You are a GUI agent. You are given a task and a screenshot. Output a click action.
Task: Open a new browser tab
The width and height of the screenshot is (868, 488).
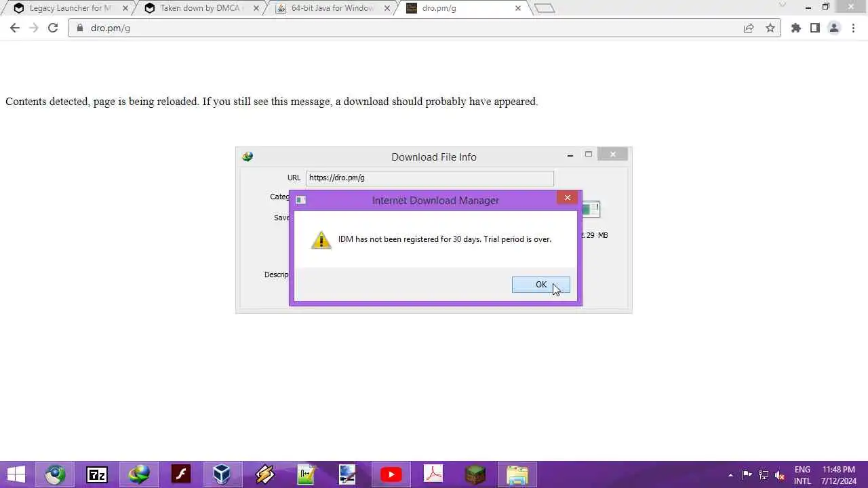click(545, 8)
